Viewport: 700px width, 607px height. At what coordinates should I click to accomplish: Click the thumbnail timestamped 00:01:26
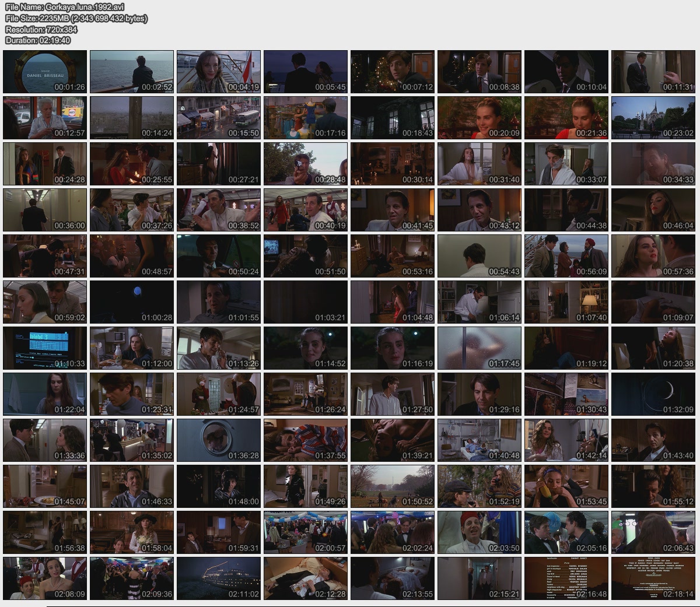[45, 72]
